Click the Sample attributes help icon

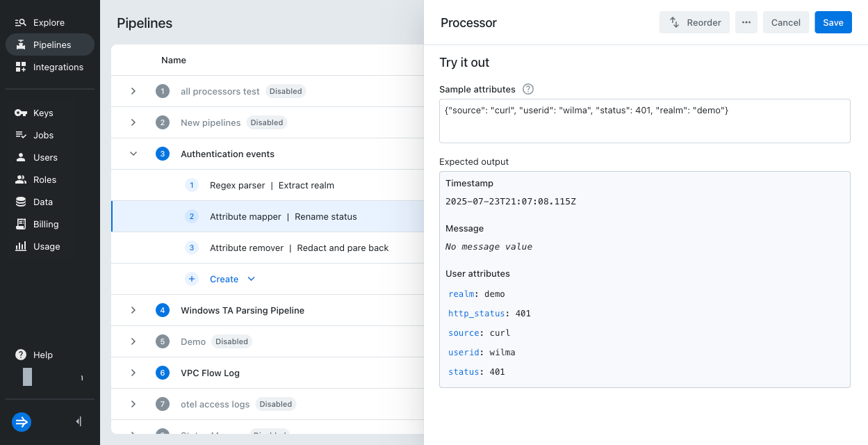(527, 89)
